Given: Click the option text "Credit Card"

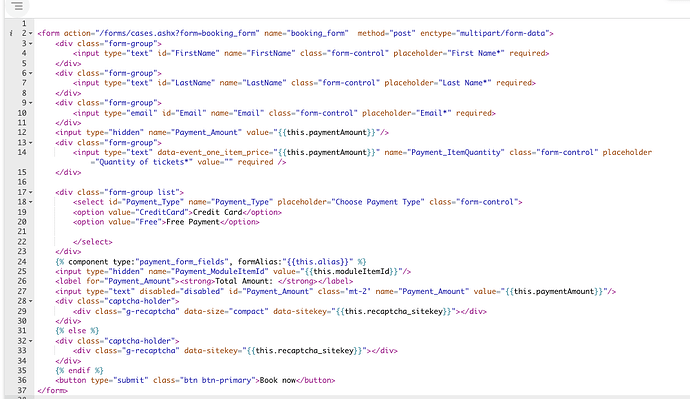Looking at the screenshot, I should click(217, 212).
